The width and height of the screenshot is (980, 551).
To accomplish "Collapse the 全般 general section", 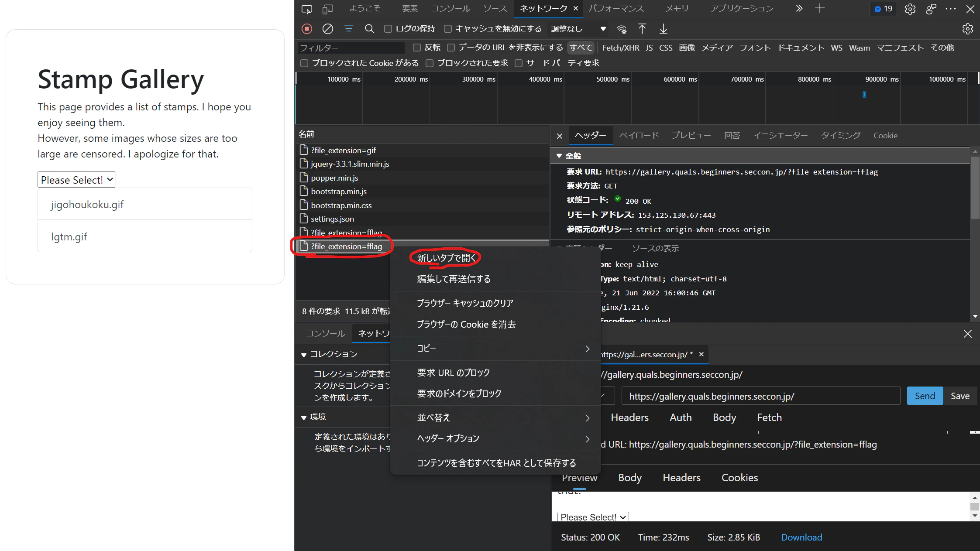I will click(559, 156).
